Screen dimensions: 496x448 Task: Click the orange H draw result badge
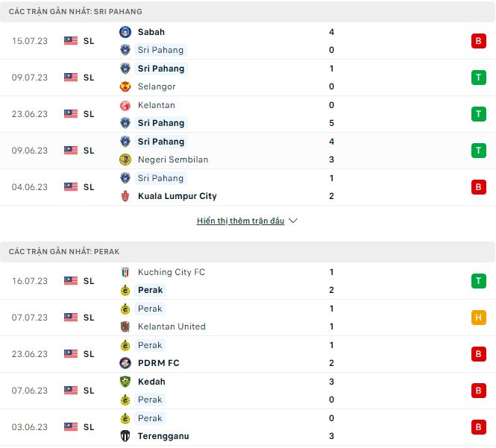click(478, 318)
